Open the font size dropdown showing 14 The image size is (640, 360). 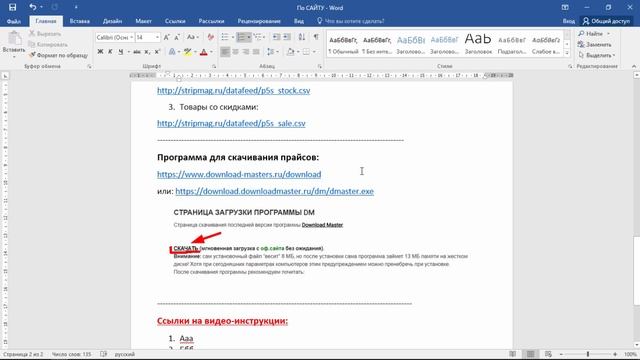[157, 37]
